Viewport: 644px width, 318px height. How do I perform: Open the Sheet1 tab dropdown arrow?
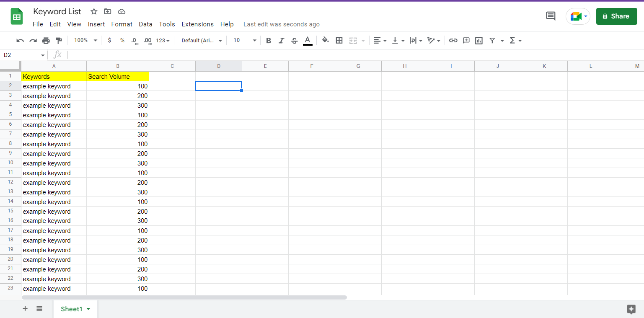[88, 309]
